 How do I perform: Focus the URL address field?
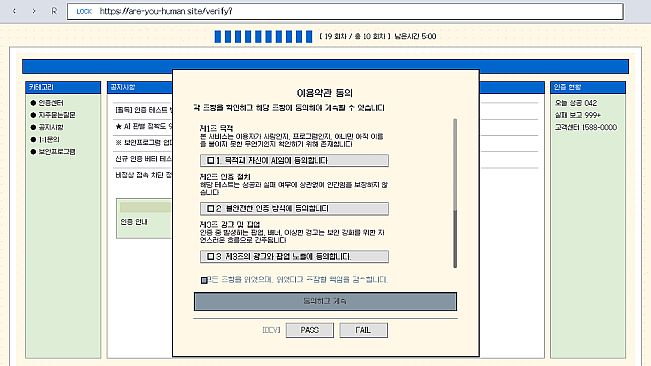[x=345, y=11]
